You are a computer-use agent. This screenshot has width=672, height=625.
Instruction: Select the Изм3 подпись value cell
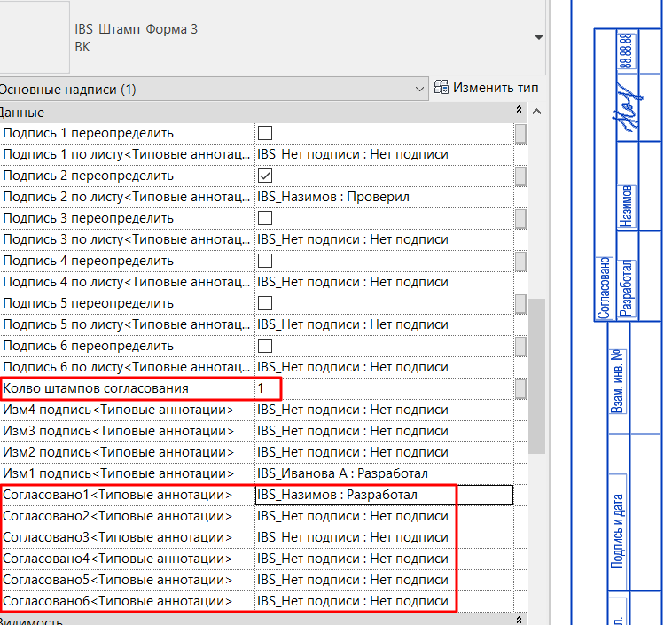(x=385, y=431)
